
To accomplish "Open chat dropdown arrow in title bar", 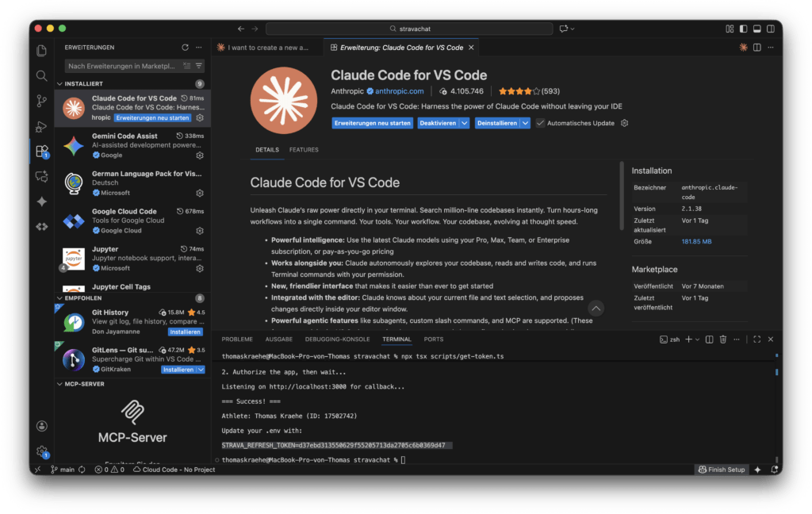I will [573, 29].
